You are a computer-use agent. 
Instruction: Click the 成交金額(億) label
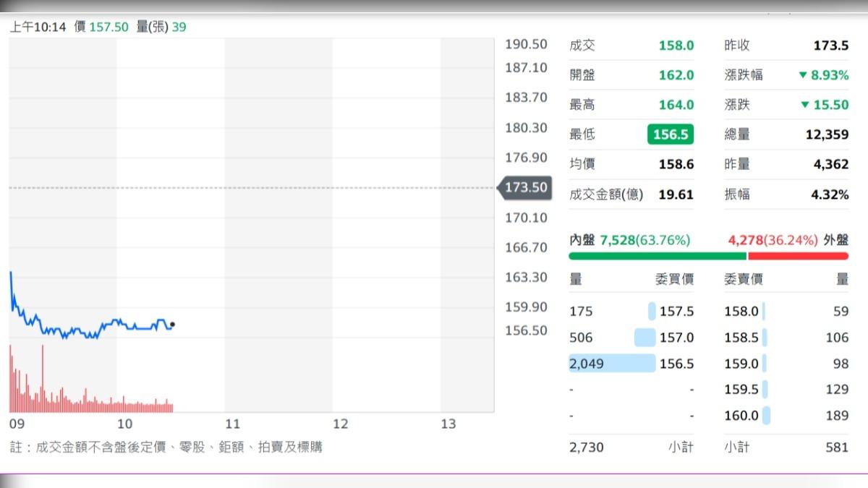pyautogui.click(x=606, y=194)
